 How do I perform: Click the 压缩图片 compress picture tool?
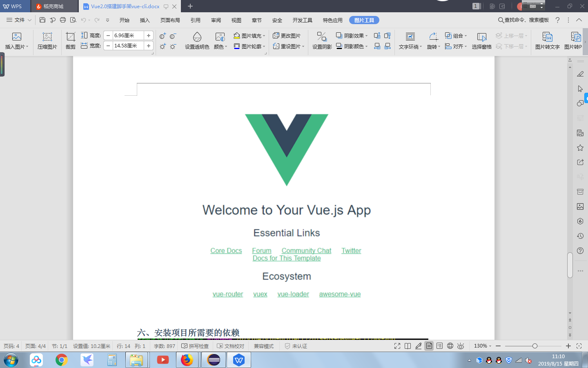pos(47,41)
